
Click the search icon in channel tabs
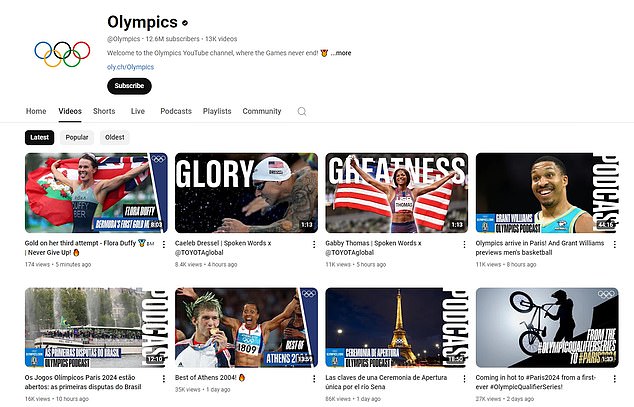[302, 111]
